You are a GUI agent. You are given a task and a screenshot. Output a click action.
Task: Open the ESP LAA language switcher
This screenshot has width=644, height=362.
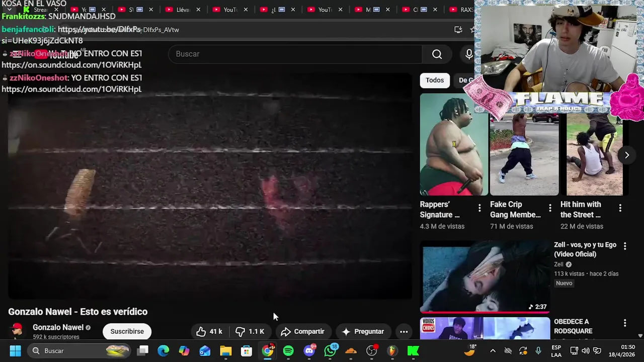(556, 350)
